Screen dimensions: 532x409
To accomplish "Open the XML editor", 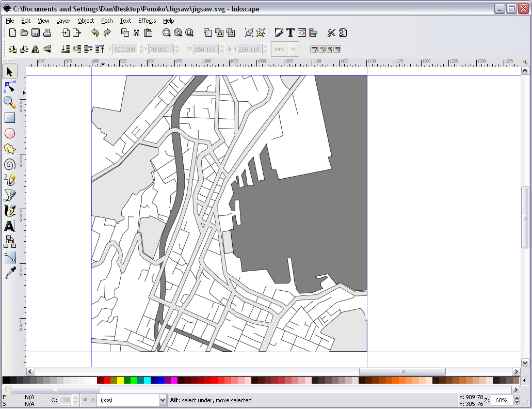I will point(301,32).
